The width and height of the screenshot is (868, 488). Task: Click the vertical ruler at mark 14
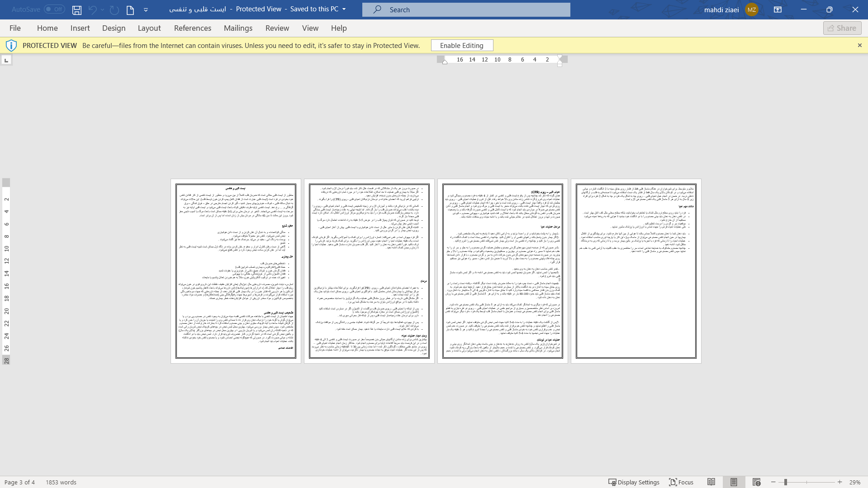6,274
